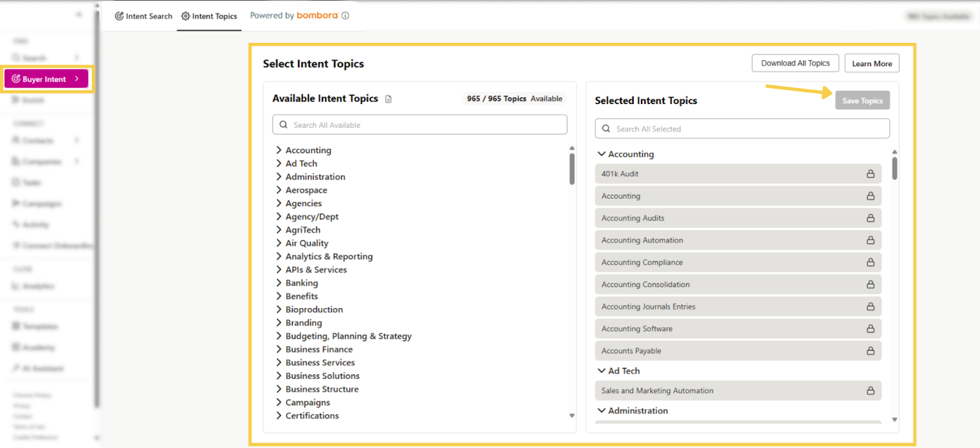Image resolution: width=980 pixels, height=448 pixels.
Task: Select the Accounting Audits topic row
Action: click(x=738, y=218)
